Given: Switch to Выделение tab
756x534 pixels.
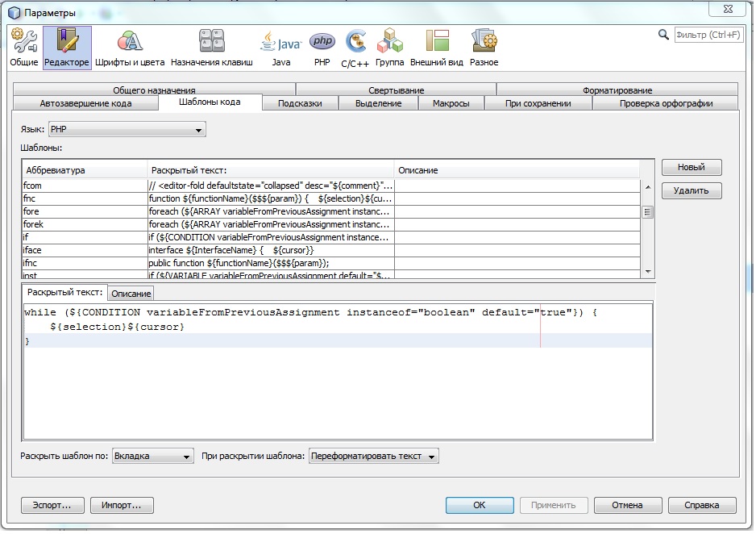Looking at the screenshot, I should [x=379, y=103].
